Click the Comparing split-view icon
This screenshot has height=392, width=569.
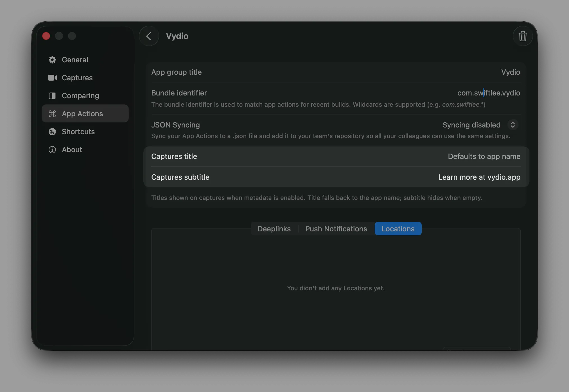point(52,96)
